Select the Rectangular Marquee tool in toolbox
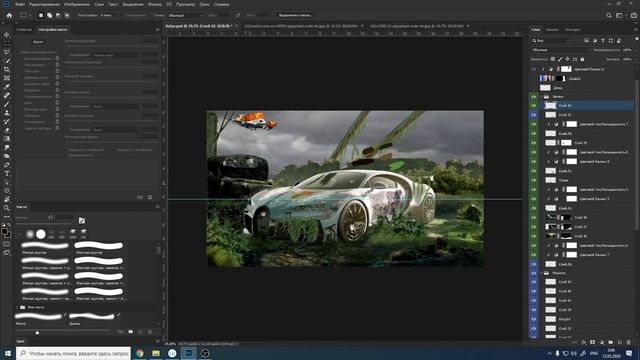Viewport: 640px width, 360px height. (7, 44)
